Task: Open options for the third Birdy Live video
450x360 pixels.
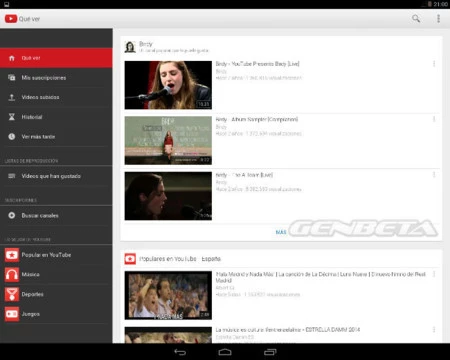Action: click(434, 175)
